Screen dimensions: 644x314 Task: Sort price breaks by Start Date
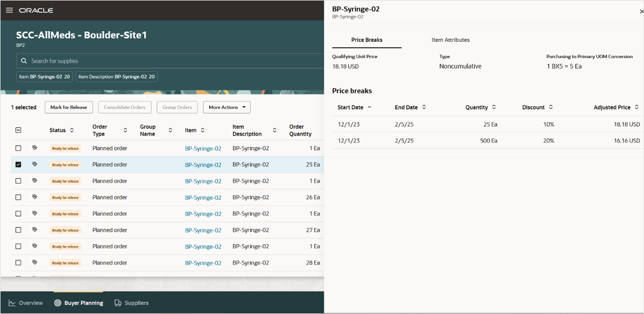(369, 107)
